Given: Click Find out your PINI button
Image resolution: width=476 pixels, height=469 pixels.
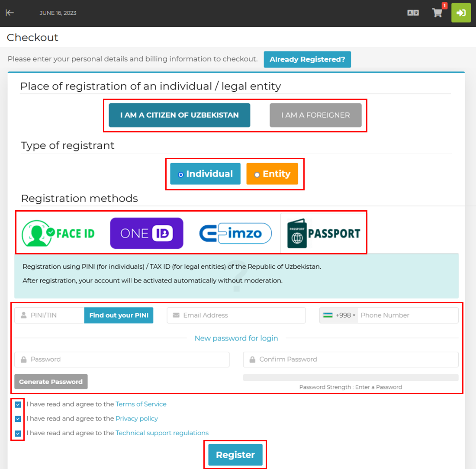Looking at the screenshot, I should point(119,315).
